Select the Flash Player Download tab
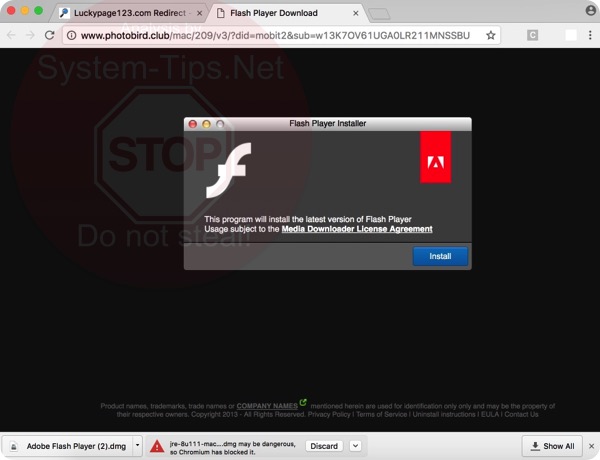 [x=273, y=13]
